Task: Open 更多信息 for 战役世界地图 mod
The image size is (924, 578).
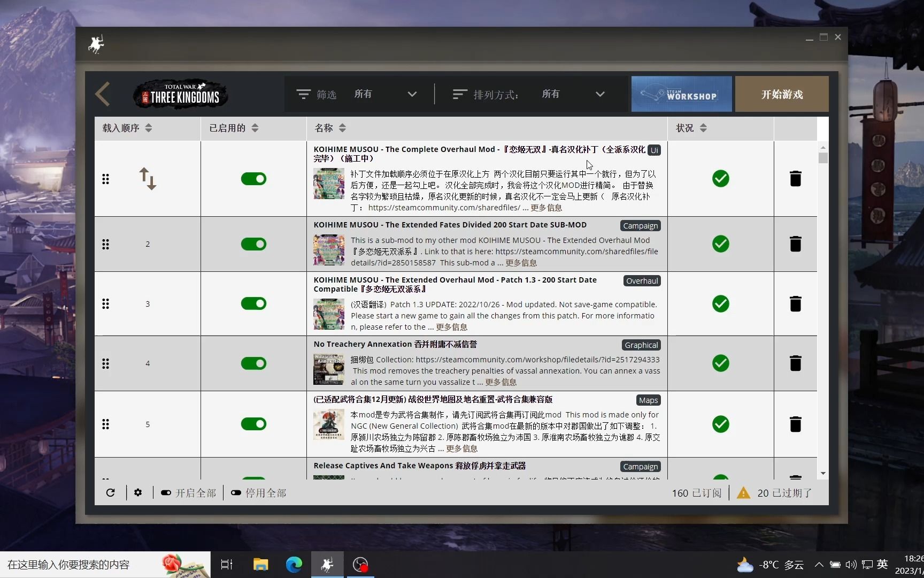Action: [x=461, y=448]
